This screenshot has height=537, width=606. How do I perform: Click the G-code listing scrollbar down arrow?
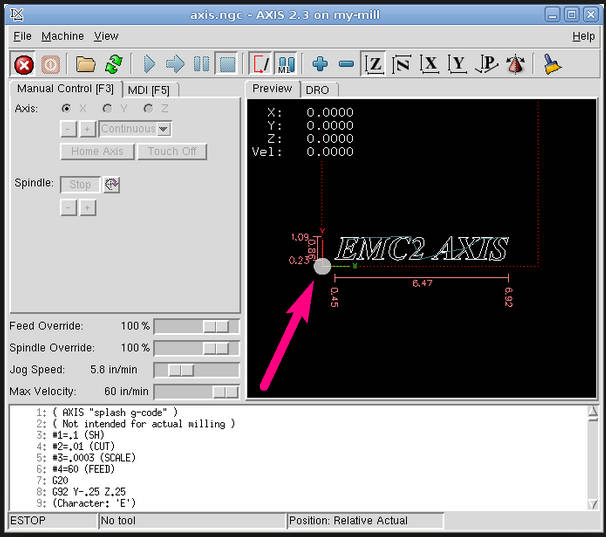pyautogui.click(x=592, y=503)
